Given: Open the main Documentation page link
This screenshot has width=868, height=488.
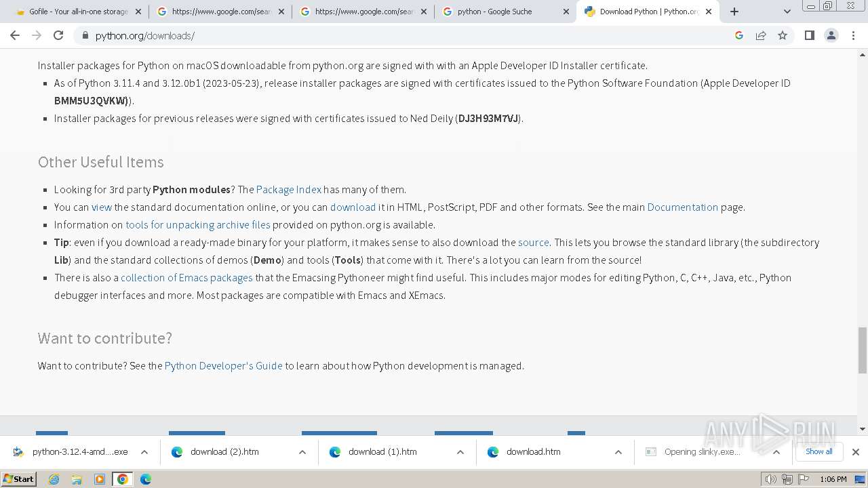Looking at the screenshot, I should pyautogui.click(x=682, y=207).
